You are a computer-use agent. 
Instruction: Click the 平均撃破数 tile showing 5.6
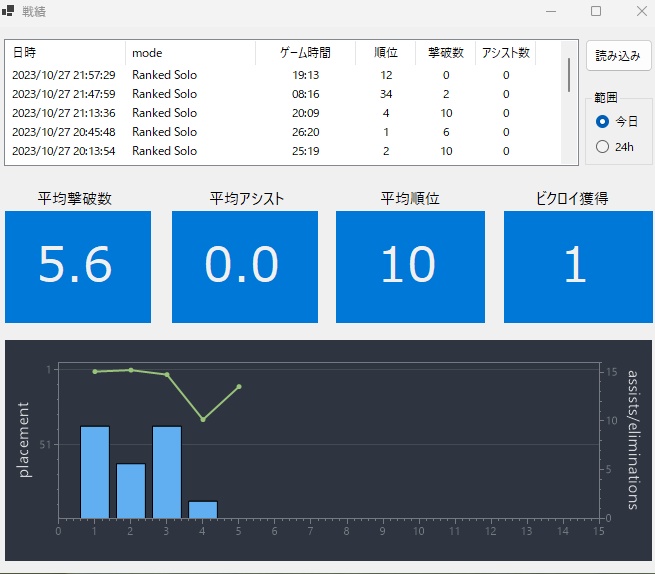pos(78,267)
